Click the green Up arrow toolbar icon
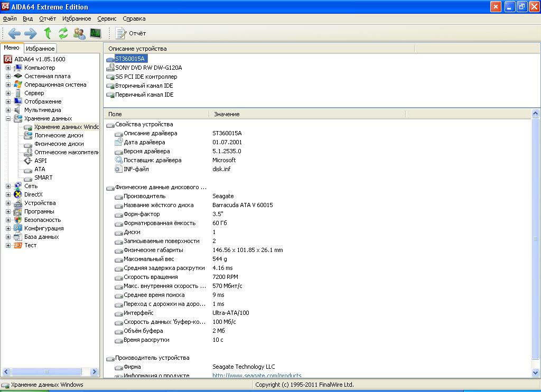 tap(48, 33)
